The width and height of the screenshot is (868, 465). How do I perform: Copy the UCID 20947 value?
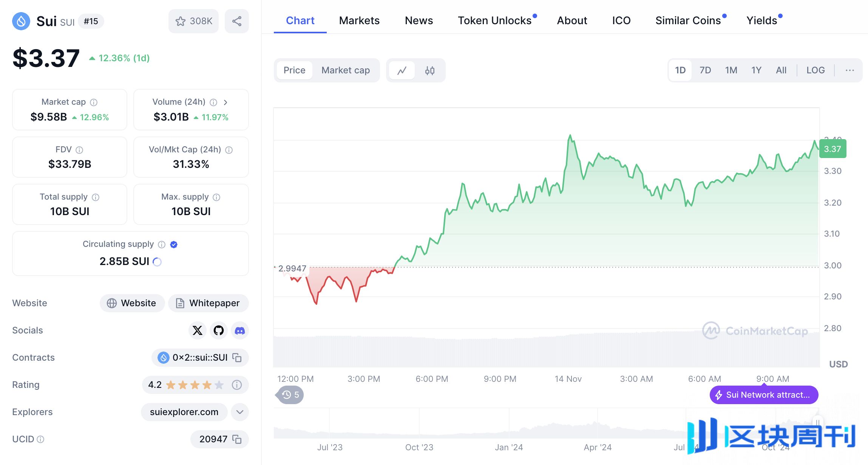click(237, 439)
